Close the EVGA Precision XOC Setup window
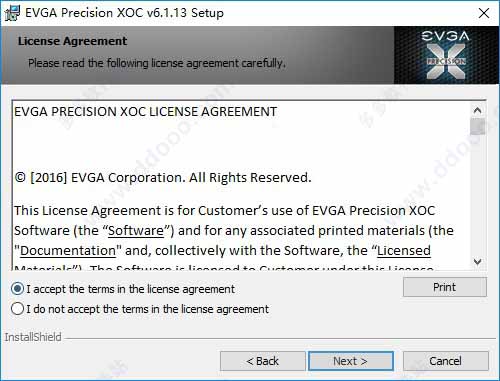 [484, 13]
